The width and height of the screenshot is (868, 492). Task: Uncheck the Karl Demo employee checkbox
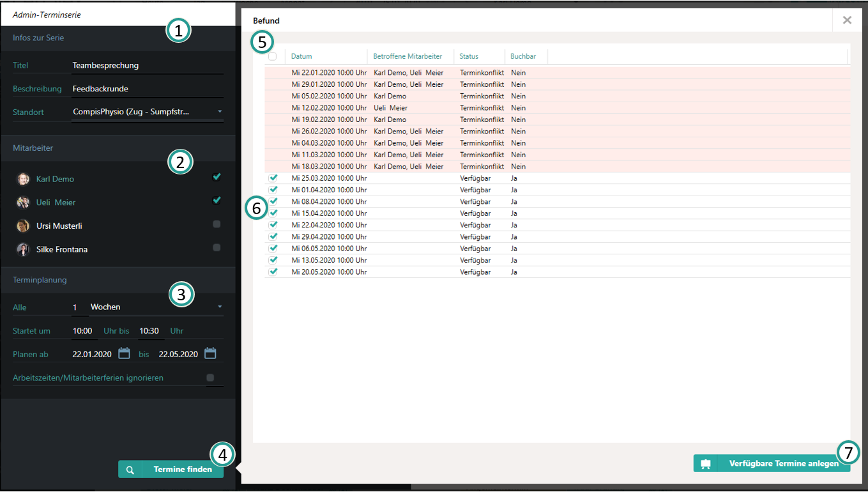click(x=217, y=177)
